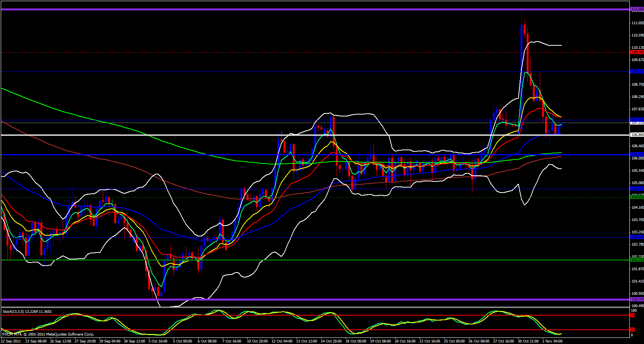The height and width of the screenshot is (344, 644).
Task: Select the purple 100.740 price level tag
Action: pyautogui.click(x=637, y=299)
